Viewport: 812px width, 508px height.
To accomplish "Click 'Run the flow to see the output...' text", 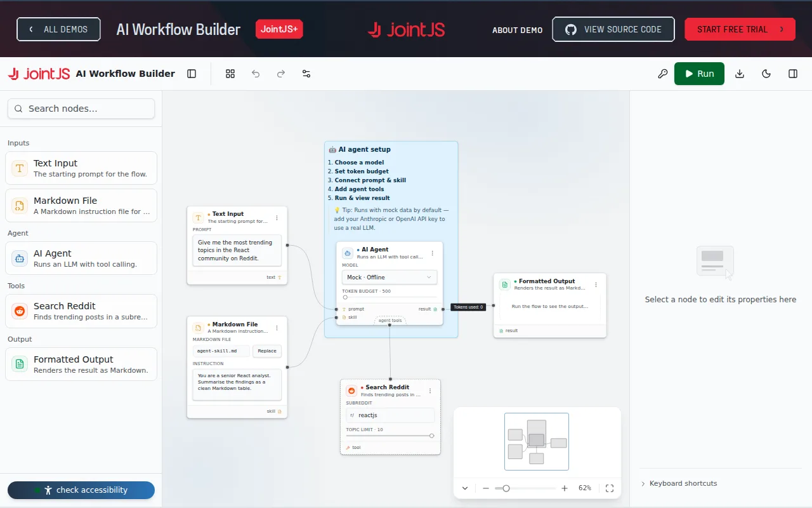I will pos(550,307).
